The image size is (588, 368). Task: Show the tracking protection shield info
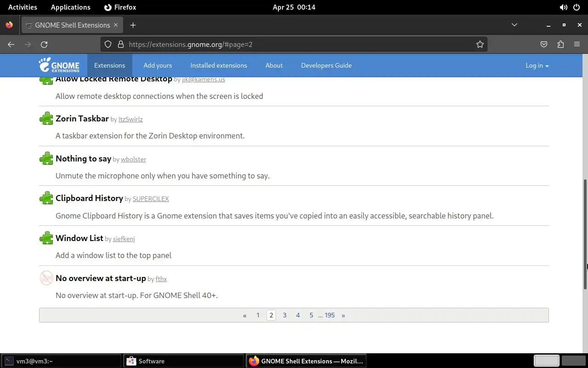[108, 44]
